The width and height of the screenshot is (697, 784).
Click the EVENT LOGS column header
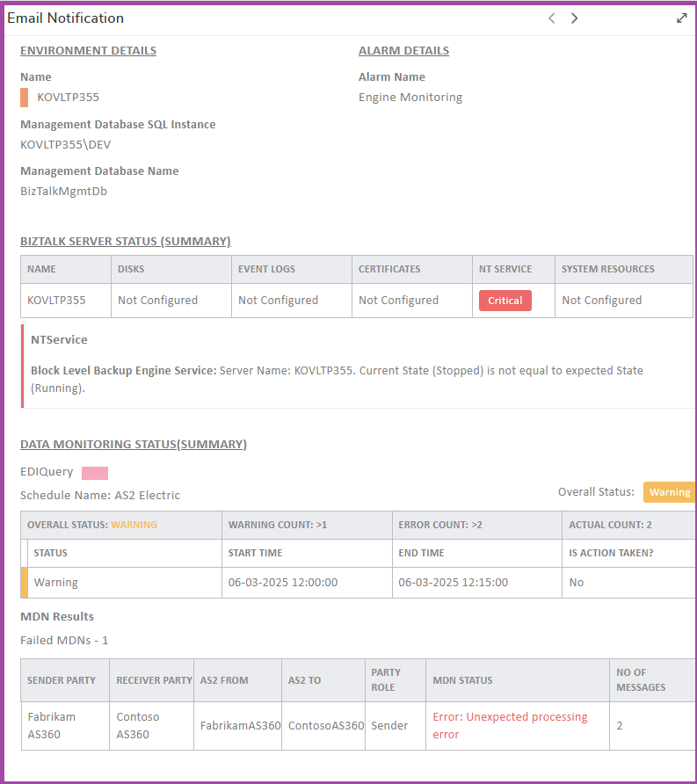(292, 270)
